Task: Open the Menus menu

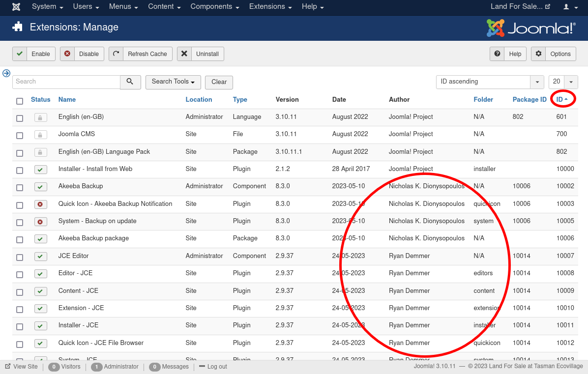Action: click(123, 7)
